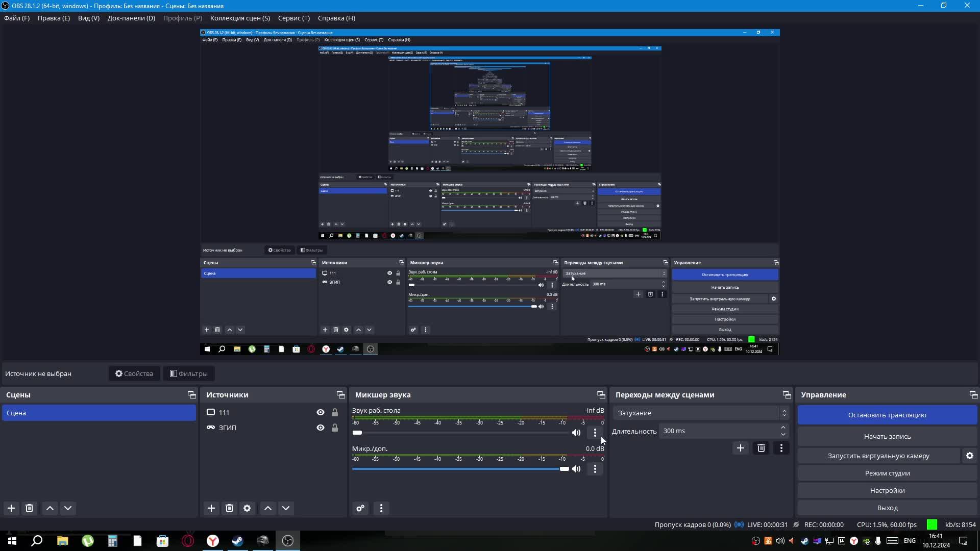Open the Файл (F) menu

click(17, 18)
